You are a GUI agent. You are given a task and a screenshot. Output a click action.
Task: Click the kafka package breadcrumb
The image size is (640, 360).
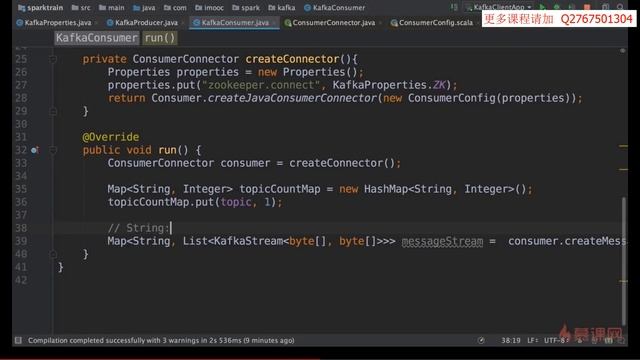point(282,7)
